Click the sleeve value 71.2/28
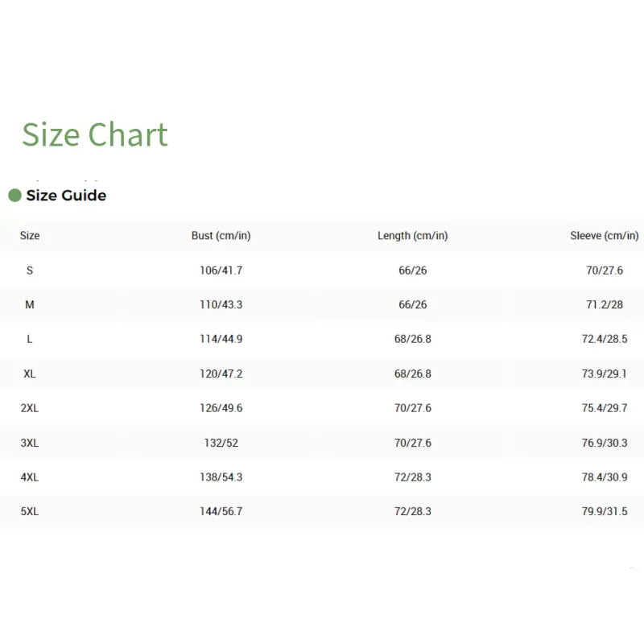The width and height of the screenshot is (644, 644). click(604, 305)
